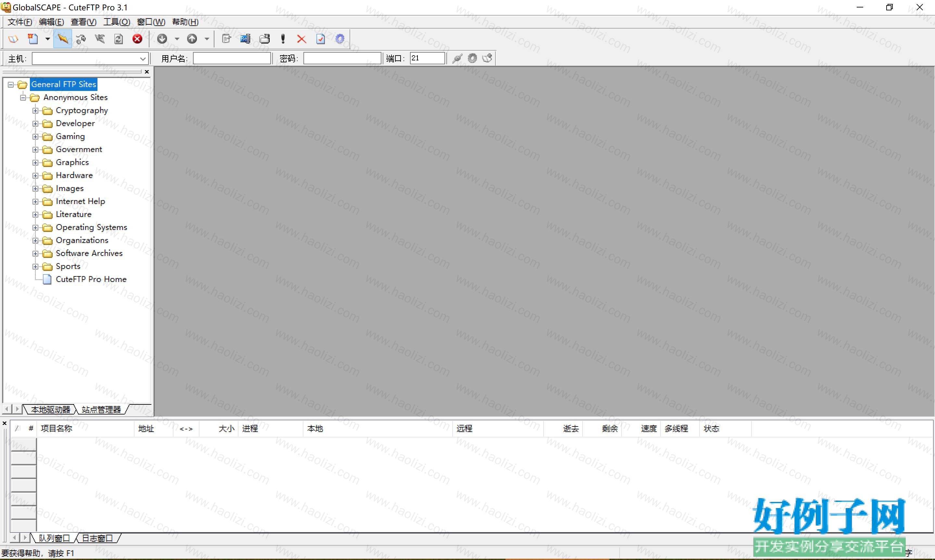Click the 端口 port field showing 21
The image size is (935, 560).
coord(427,58)
